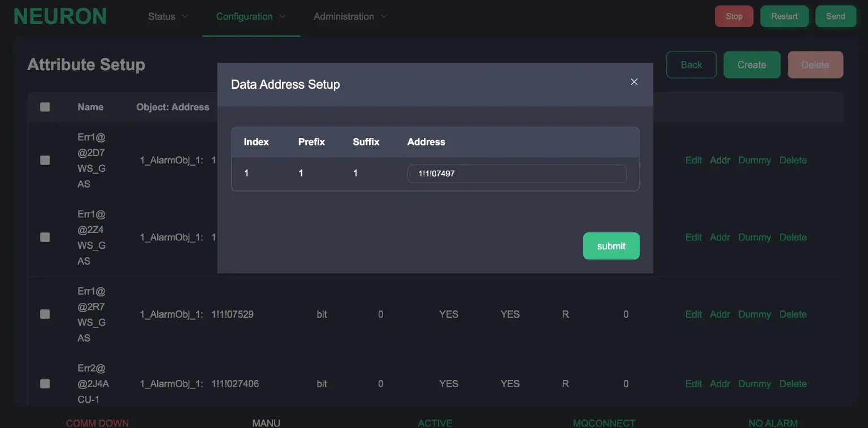868x428 pixels.
Task: Open Addr link for the 1!1!027406 row
Action: click(x=720, y=384)
